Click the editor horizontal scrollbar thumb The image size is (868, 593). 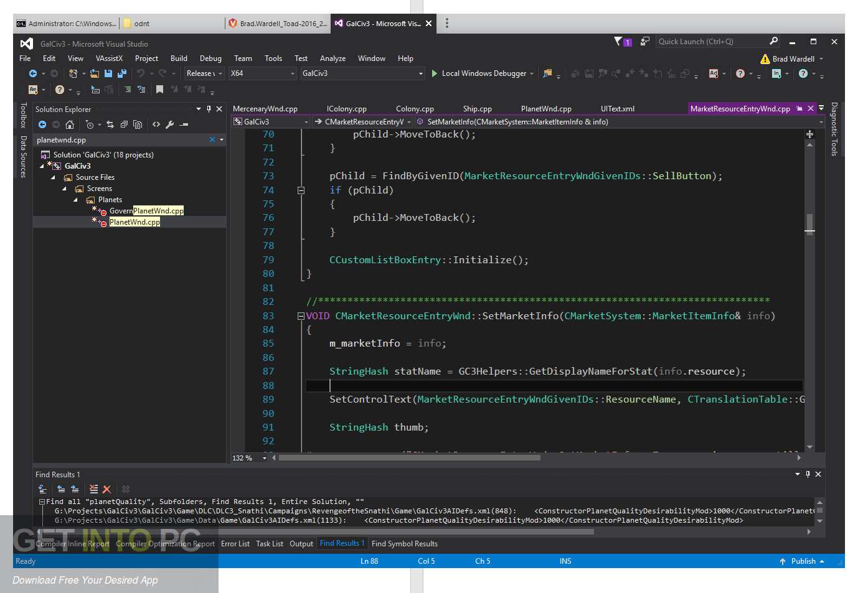(410, 458)
